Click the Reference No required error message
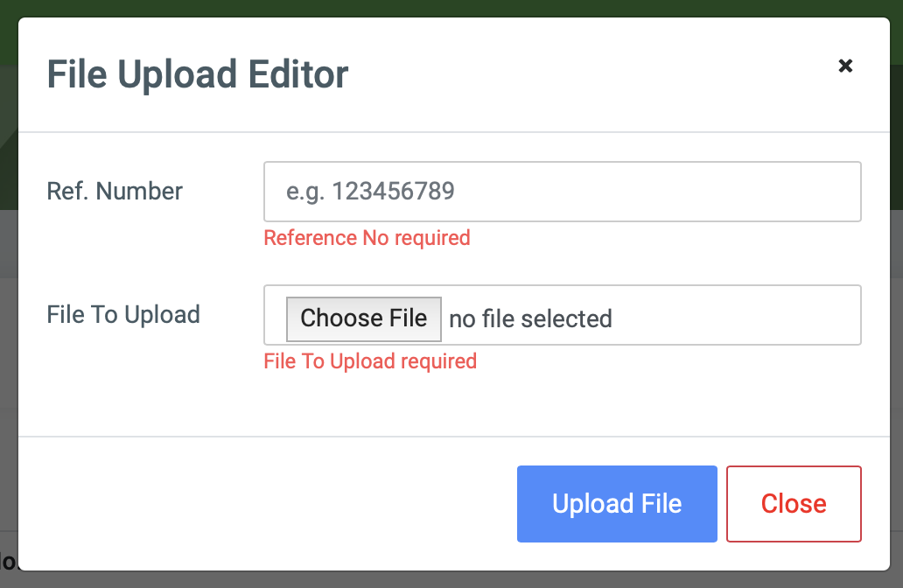The width and height of the screenshot is (903, 588). click(x=367, y=237)
